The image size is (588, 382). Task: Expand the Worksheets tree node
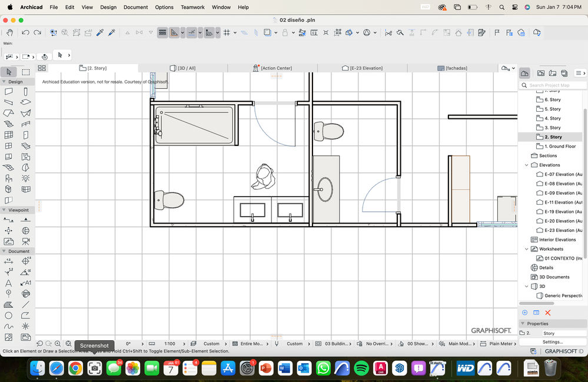coord(527,249)
